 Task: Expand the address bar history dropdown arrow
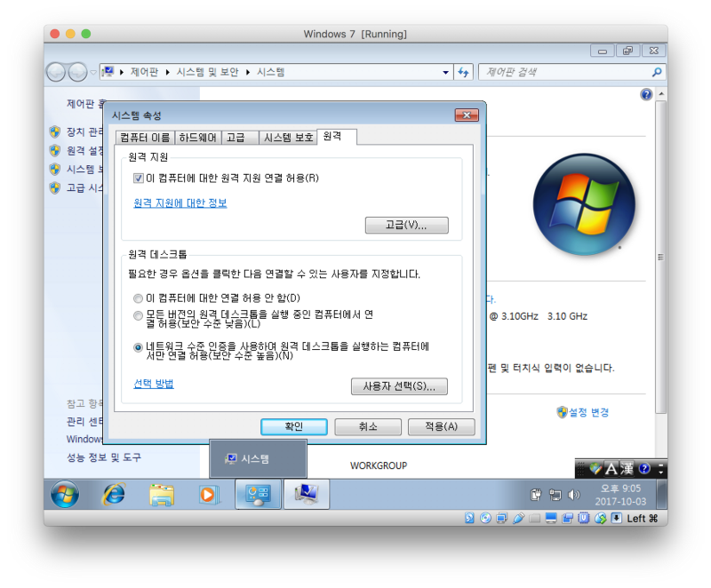[x=446, y=72]
